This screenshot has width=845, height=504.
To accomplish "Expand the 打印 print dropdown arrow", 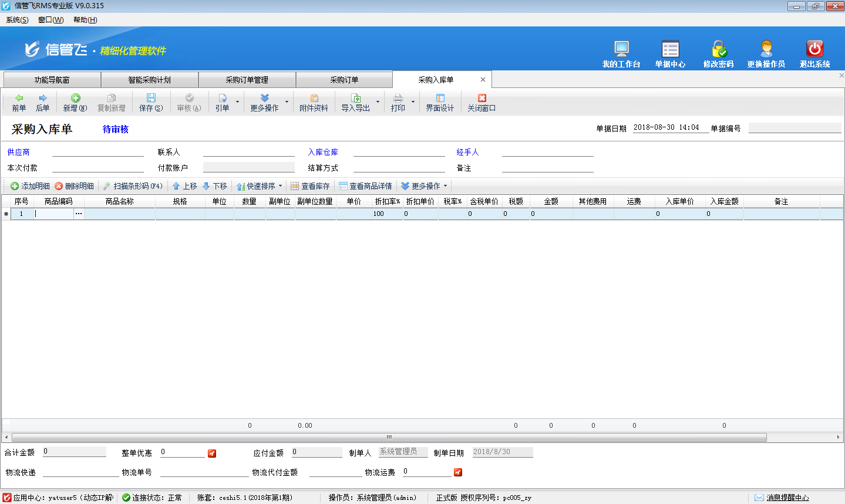I will pyautogui.click(x=413, y=102).
